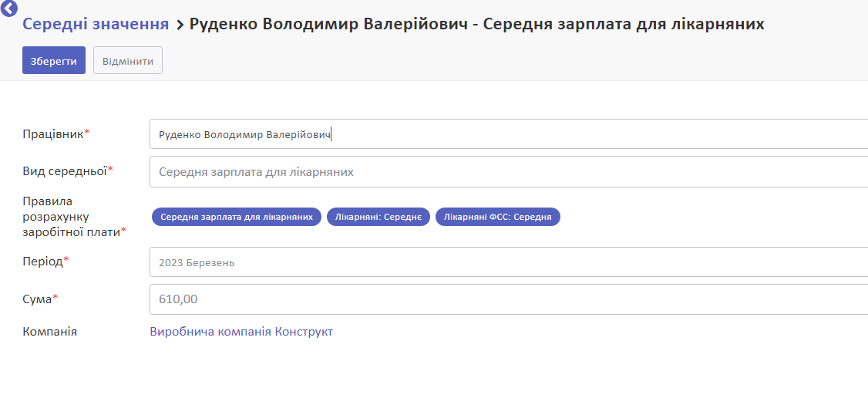868x395 pixels.
Task: Open the Середні значення breadcrumb link
Action: click(96, 24)
